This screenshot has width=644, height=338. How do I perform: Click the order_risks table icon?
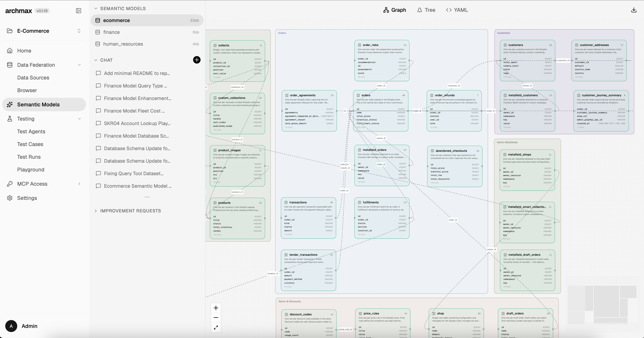[359, 45]
